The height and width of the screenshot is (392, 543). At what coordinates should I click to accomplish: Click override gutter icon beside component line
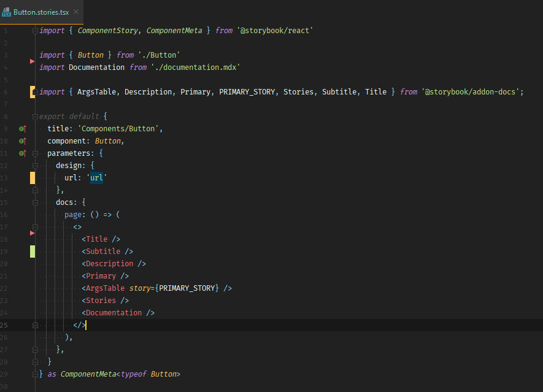point(23,141)
